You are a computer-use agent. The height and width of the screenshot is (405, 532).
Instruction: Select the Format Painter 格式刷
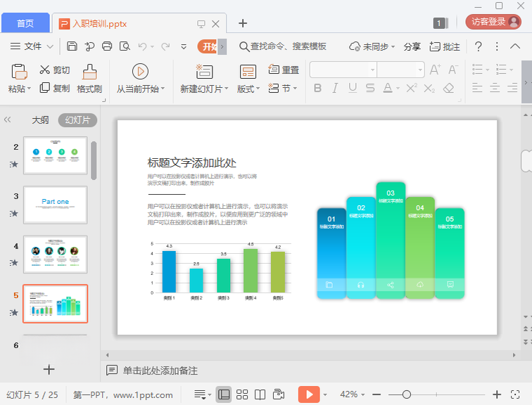pos(89,79)
